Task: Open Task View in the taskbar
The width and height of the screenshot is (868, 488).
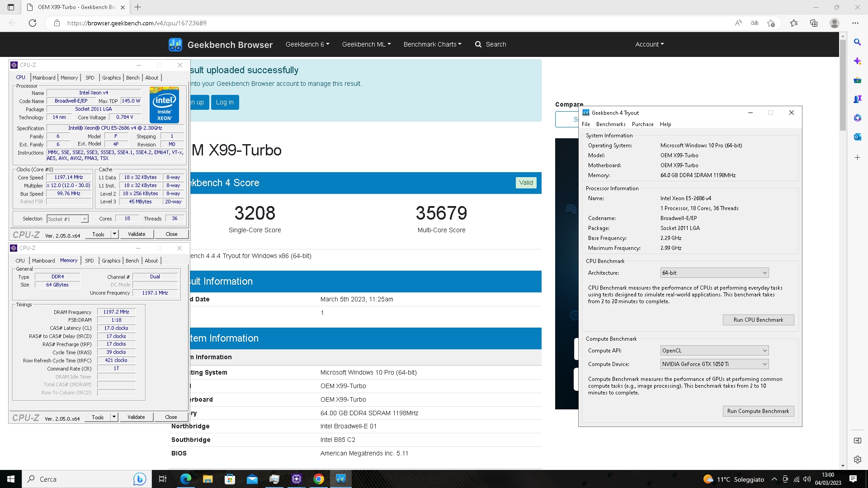Action: pos(163,479)
